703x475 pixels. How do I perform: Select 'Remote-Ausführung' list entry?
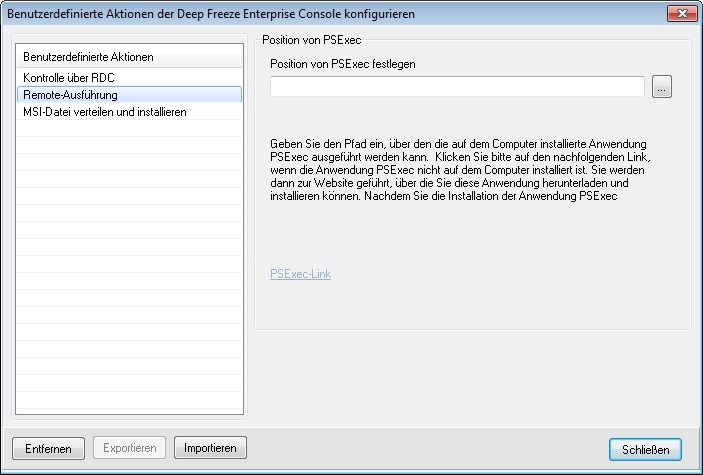[x=129, y=95]
